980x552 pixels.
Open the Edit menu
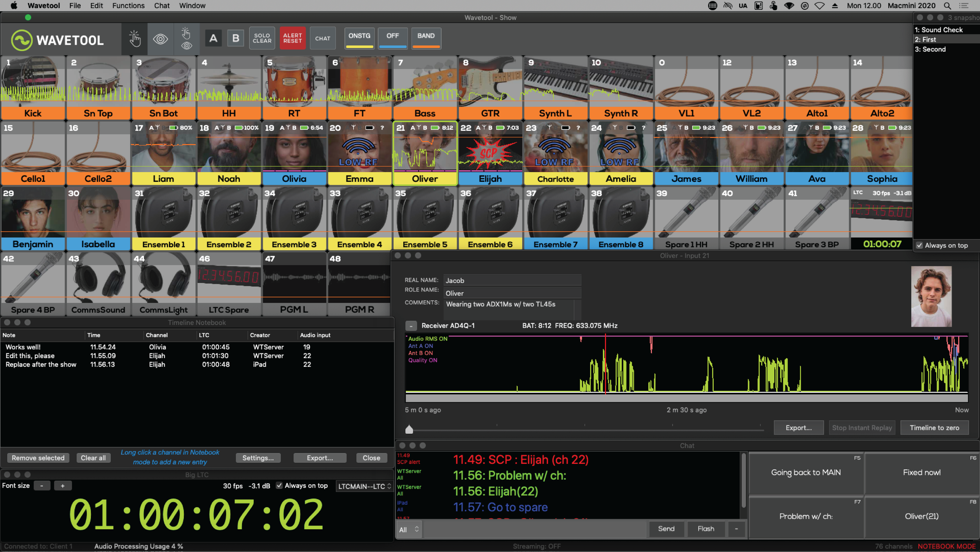tap(97, 5)
